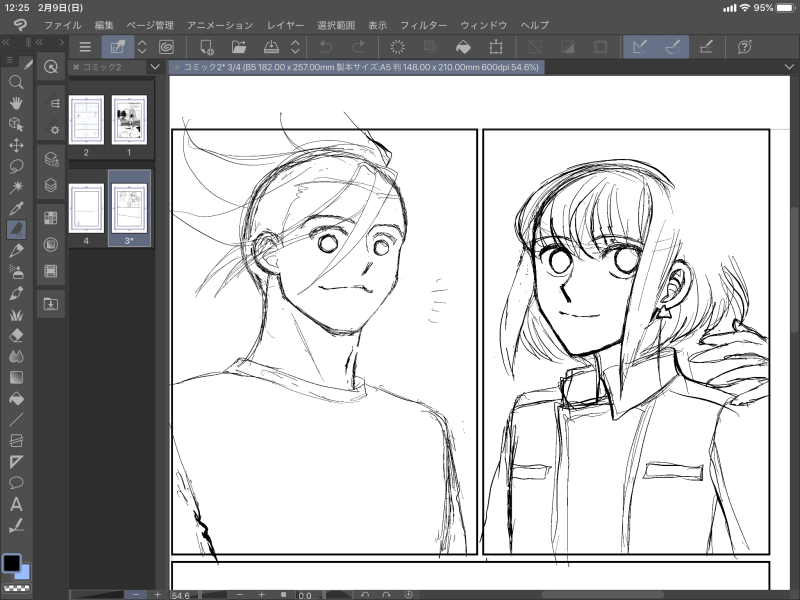Select the Balloon tool
The image size is (800, 600).
pyautogui.click(x=16, y=483)
